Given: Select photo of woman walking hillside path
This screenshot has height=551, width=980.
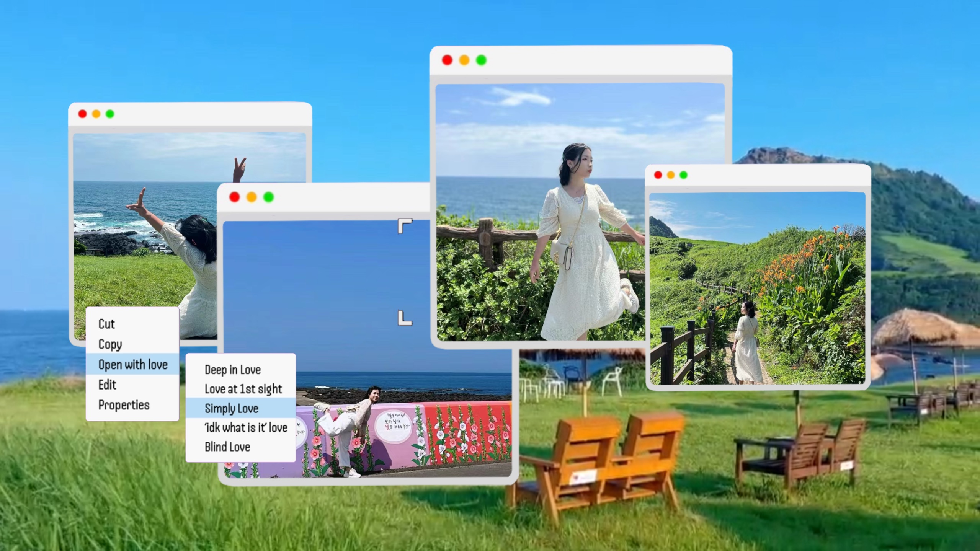Looking at the screenshot, I should (x=757, y=288).
